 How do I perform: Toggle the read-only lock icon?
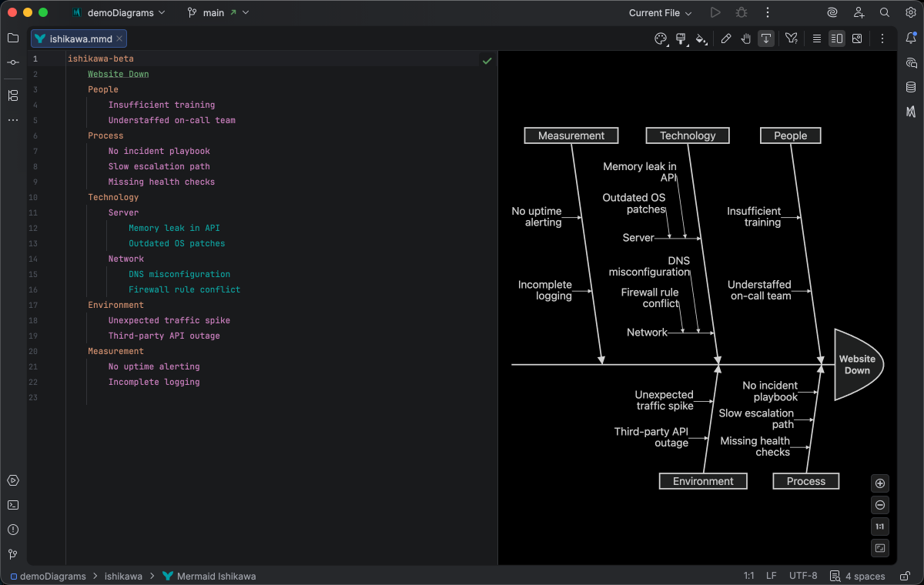(x=903, y=576)
